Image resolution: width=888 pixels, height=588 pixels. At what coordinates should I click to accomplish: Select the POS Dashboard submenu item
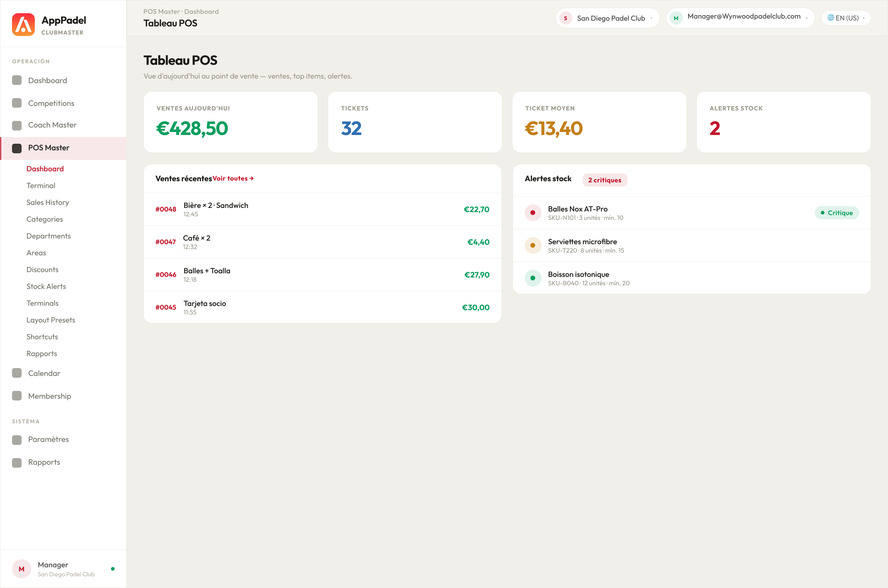[45, 169]
